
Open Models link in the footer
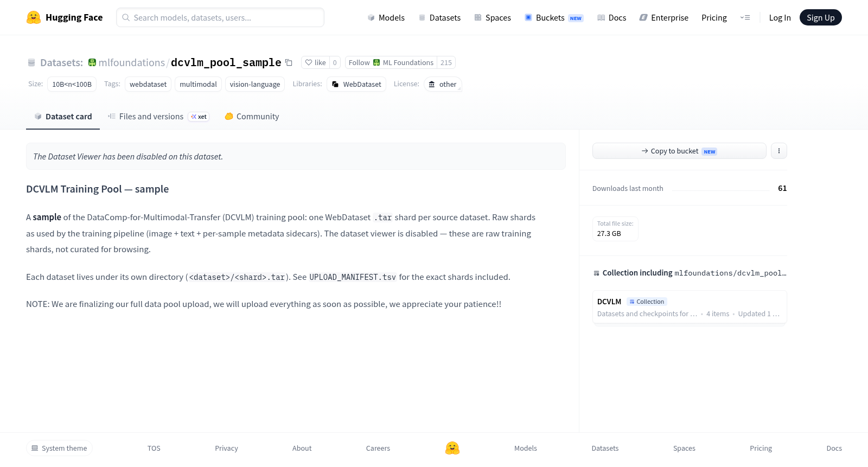point(526,448)
